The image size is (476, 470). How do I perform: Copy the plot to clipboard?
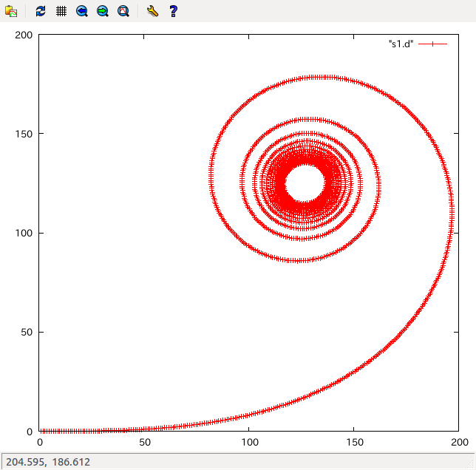(11, 11)
